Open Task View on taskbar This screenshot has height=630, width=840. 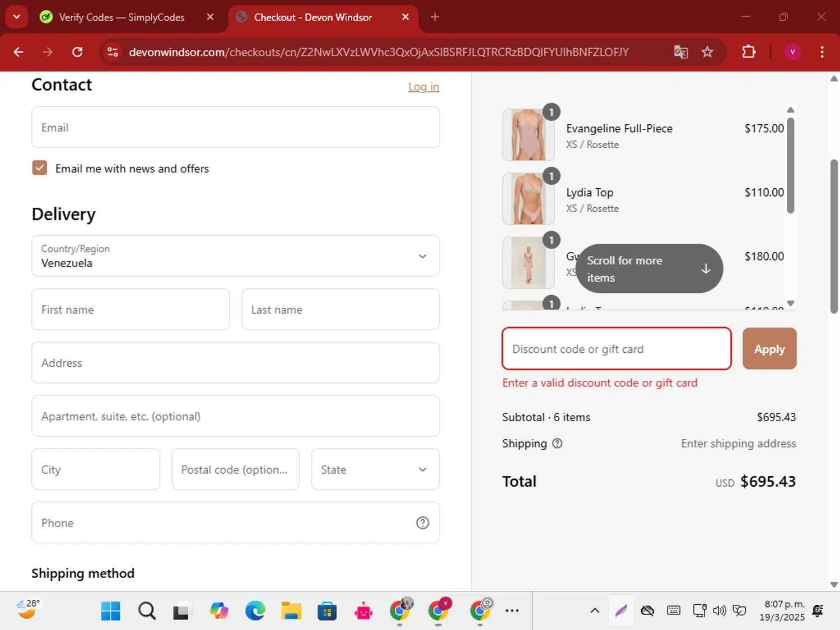click(x=181, y=611)
